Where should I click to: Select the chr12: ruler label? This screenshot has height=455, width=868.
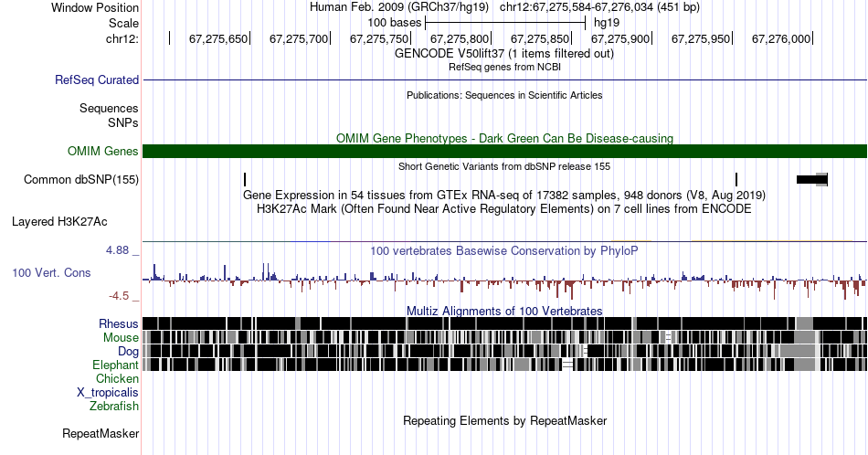122,38
